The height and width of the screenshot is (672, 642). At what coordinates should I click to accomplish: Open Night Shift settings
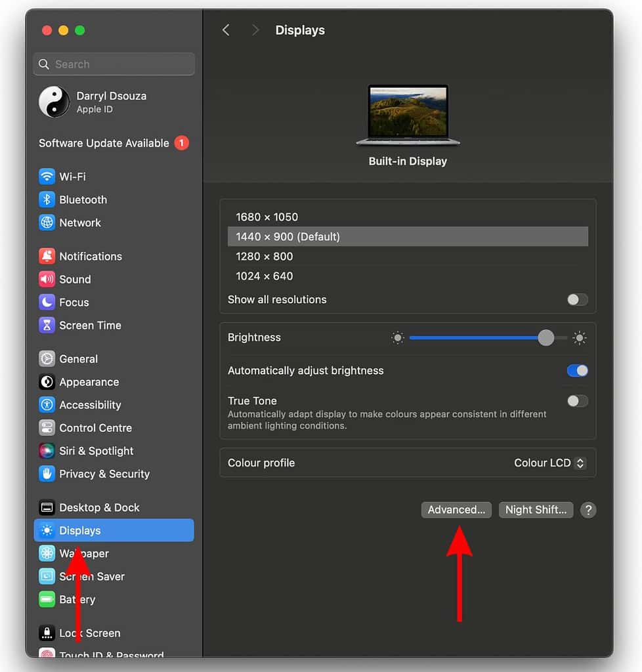(x=536, y=510)
